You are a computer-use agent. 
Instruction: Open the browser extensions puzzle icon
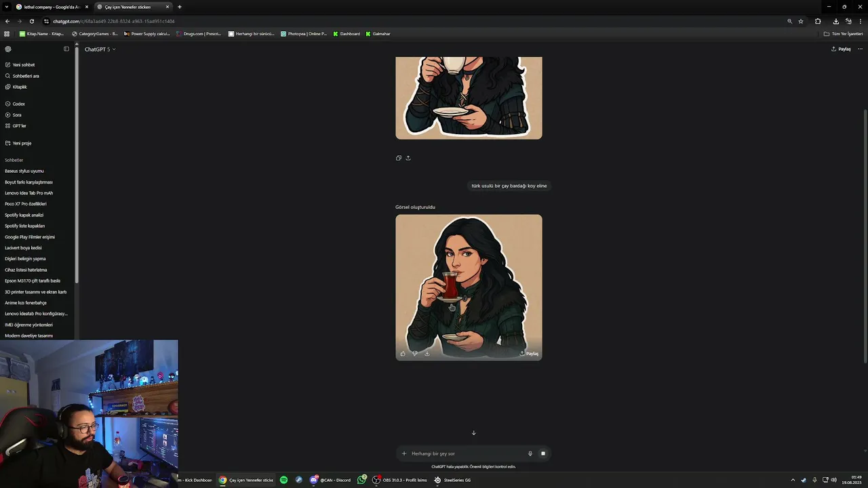[818, 21]
